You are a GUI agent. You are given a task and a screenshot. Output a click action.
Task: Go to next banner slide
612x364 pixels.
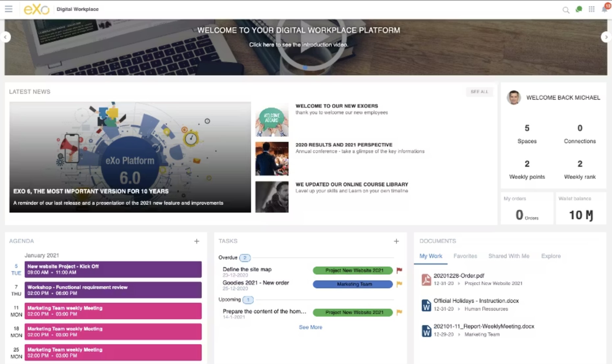click(606, 37)
